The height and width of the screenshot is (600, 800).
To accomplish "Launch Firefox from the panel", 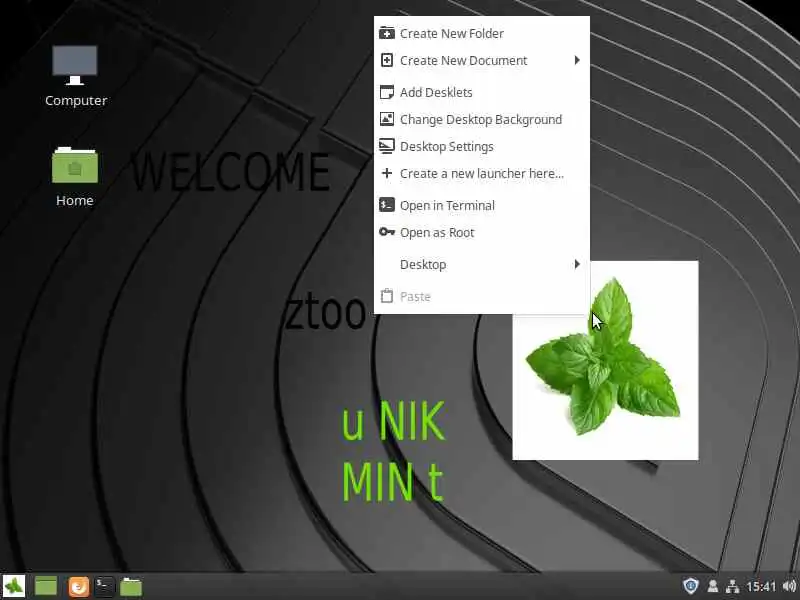I will tap(79, 587).
